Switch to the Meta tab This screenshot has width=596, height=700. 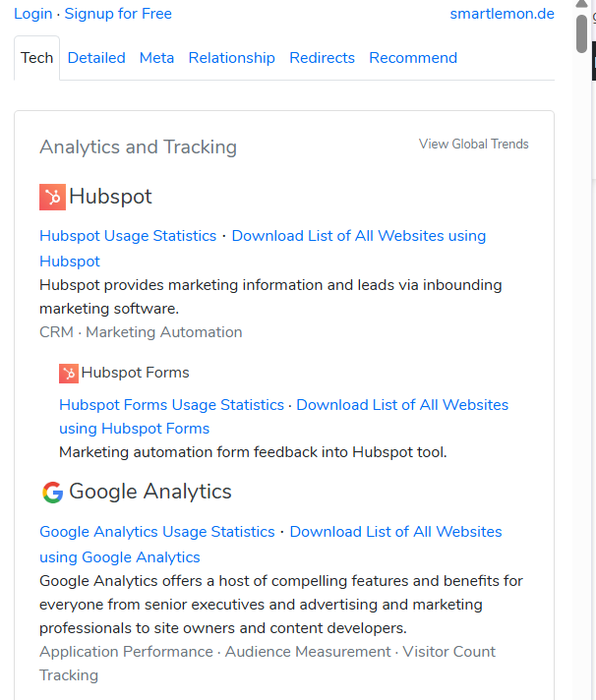tap(156, 58)
